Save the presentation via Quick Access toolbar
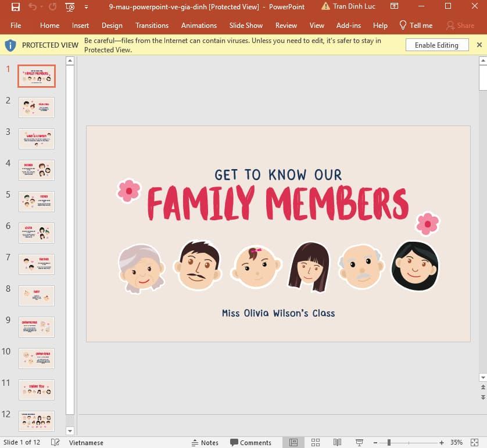Image resolution: width=487 pixels, height=448 pixels. pyautogui.click(x=16, y=6)
